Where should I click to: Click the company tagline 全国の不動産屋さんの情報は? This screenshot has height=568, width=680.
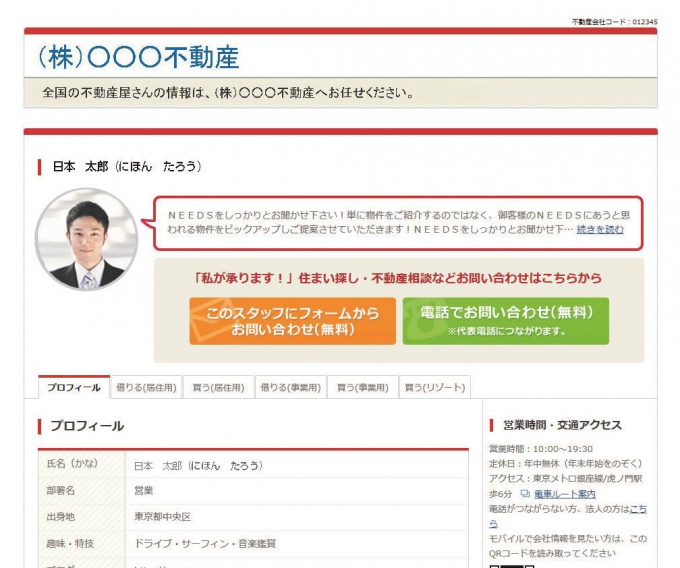(228, 93)
